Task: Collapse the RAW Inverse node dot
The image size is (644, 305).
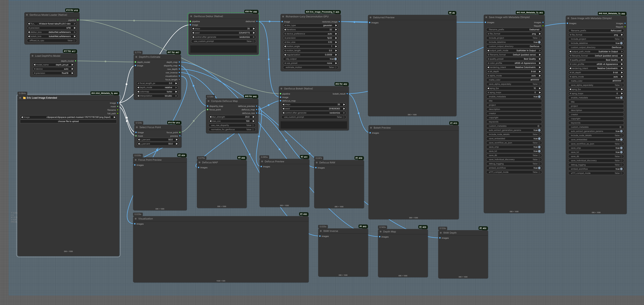Action: click(321, 231)
